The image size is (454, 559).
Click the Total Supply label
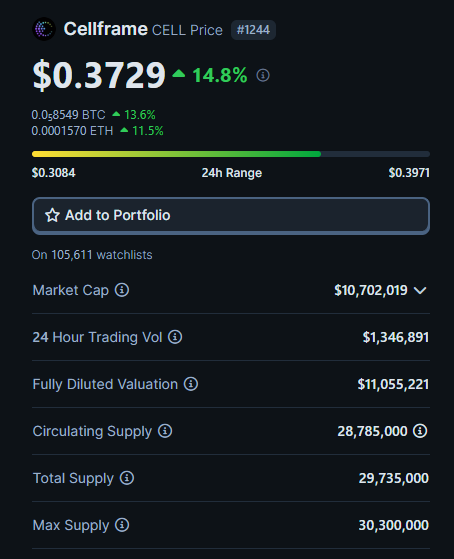pyautogui.click(x=73, y=479)
